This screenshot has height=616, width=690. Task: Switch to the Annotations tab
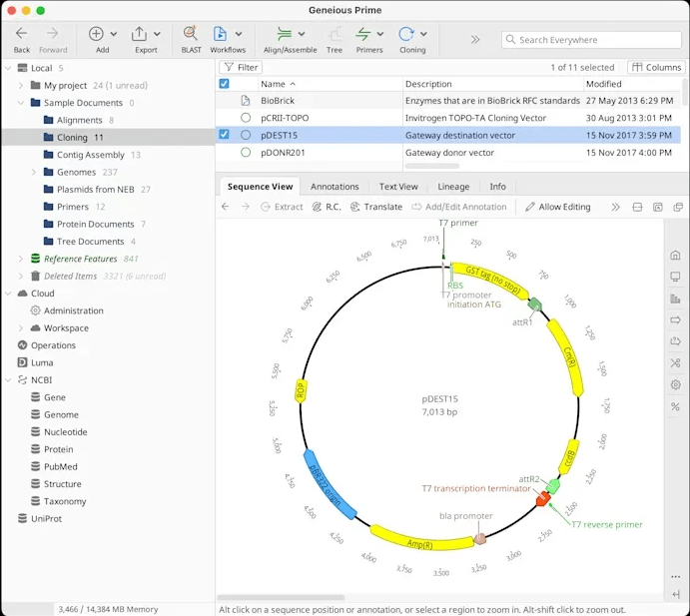(x=335, y=187)
